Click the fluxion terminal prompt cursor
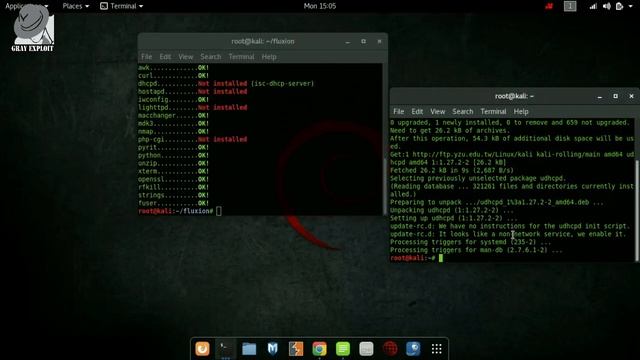Image resolution: width=640 pixels, height=360 pixels. (219, 211)
